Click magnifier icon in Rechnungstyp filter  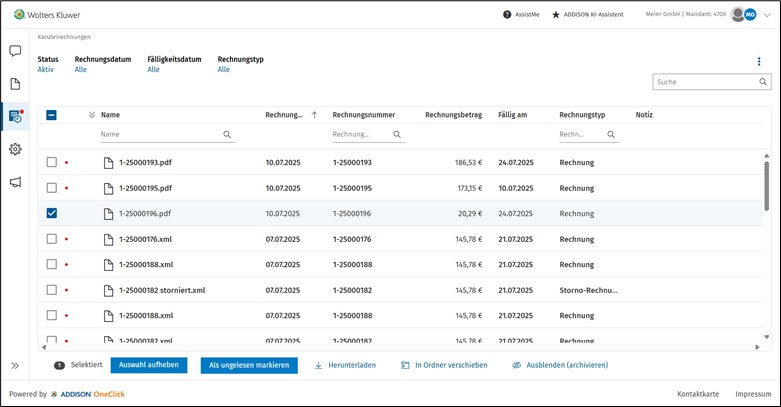pyautogui.click(x=611, y=135)
